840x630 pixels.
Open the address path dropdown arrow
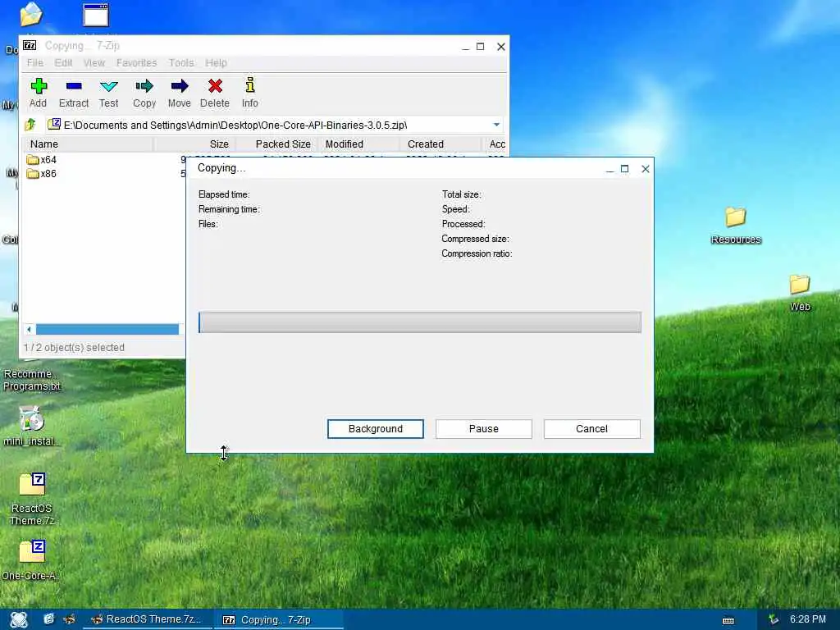click(496, 125)
